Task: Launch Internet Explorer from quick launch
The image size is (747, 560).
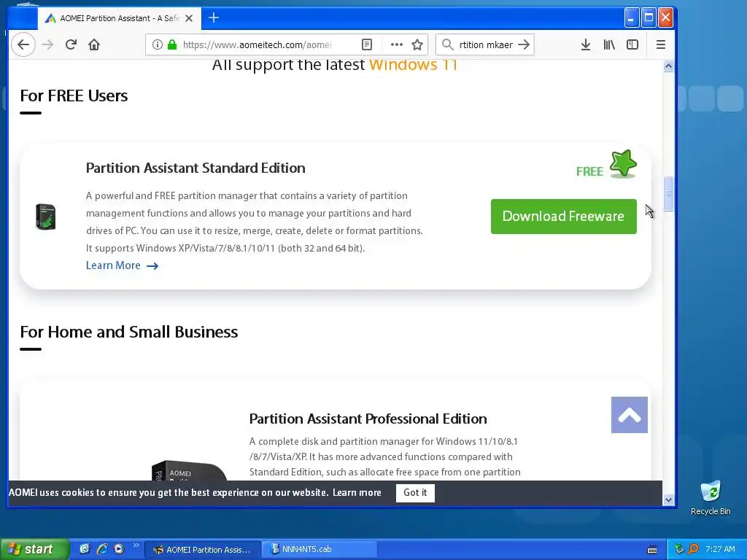Action: click(102, 549)
